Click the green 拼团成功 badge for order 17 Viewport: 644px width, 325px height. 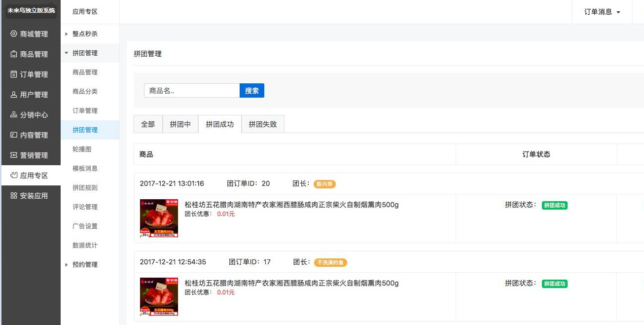click(x=555, y=284)
